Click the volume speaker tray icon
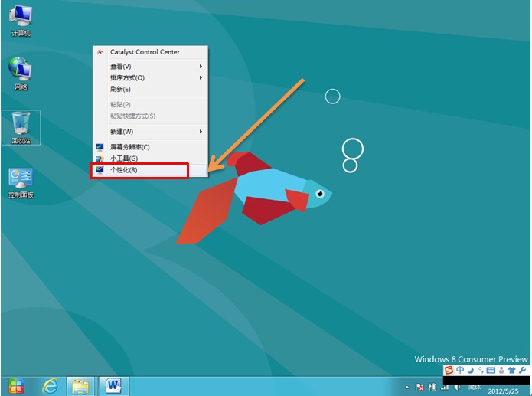 click(457, 387)
